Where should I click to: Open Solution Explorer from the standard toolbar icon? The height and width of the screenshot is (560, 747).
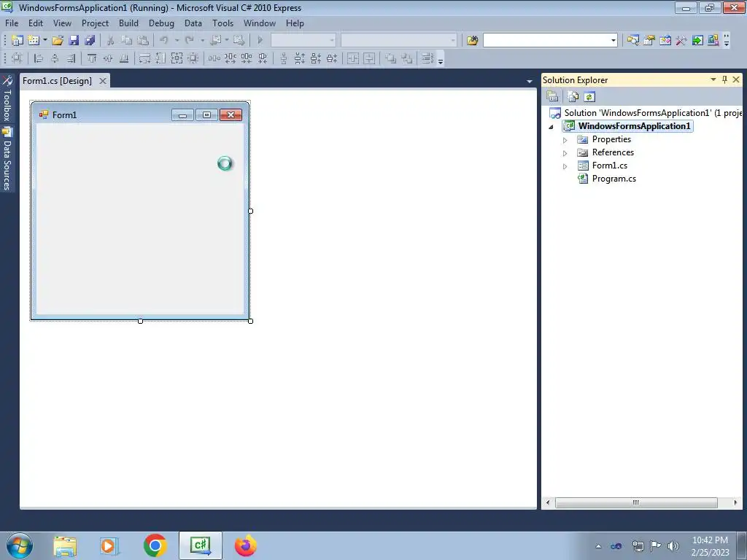(632, 41)
